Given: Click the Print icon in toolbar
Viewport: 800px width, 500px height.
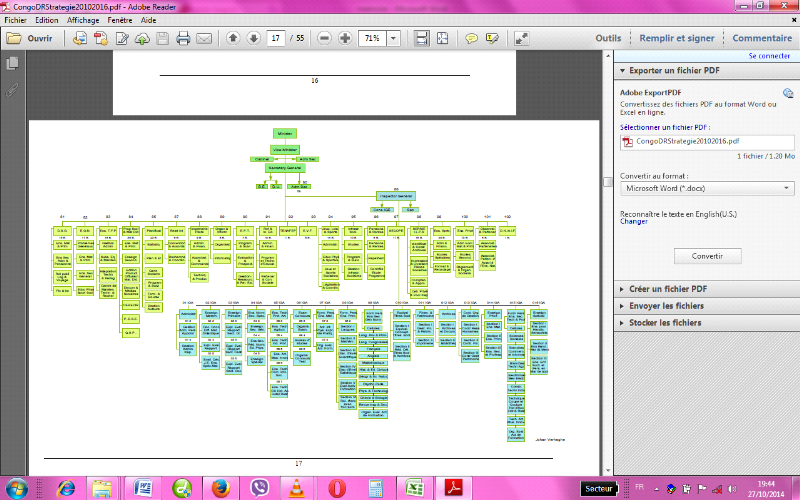Looking at the screenshot, I should click(x=183, y=39).
